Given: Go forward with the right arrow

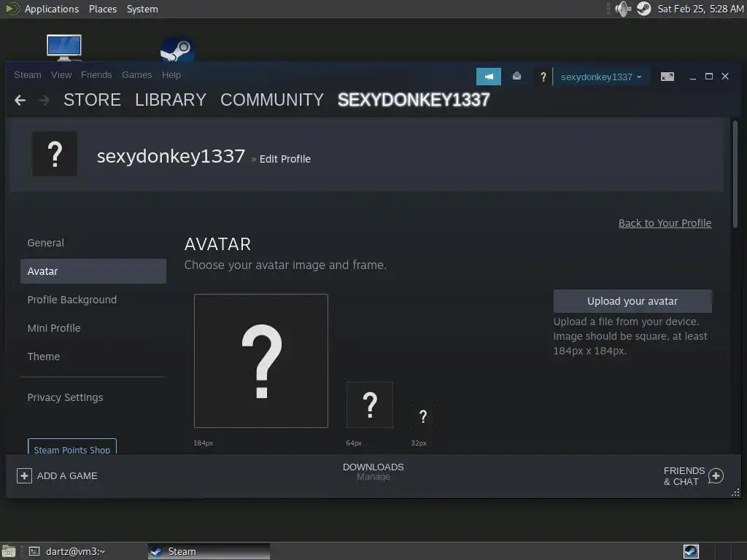Looking at the screenshot, I should [x=44, y=101].
